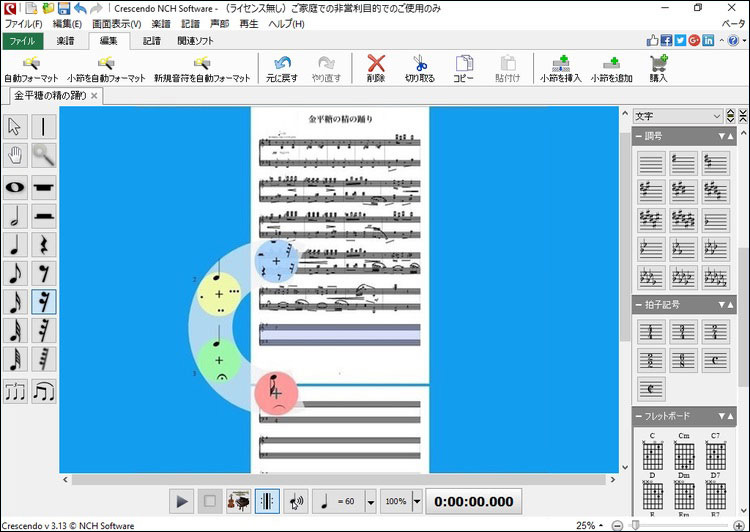
Task: Open the ファイル(F) menu
Action: coord(23,24)
